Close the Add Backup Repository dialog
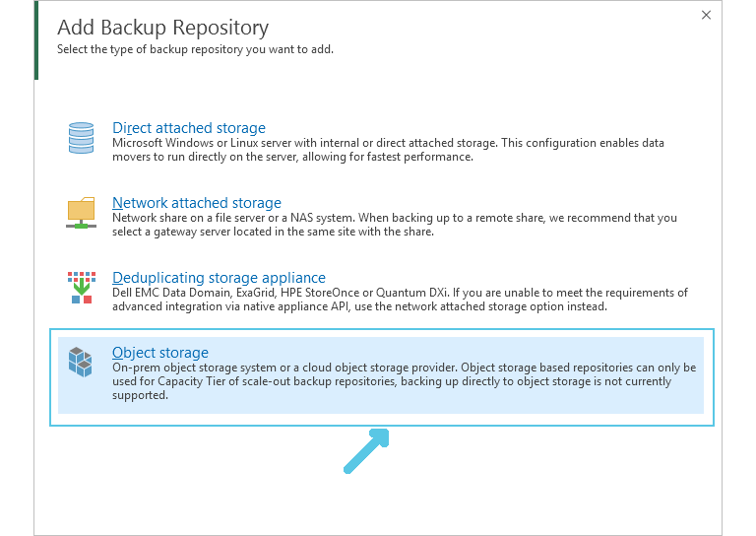756x536 pixels. click(x=706, y=15)
